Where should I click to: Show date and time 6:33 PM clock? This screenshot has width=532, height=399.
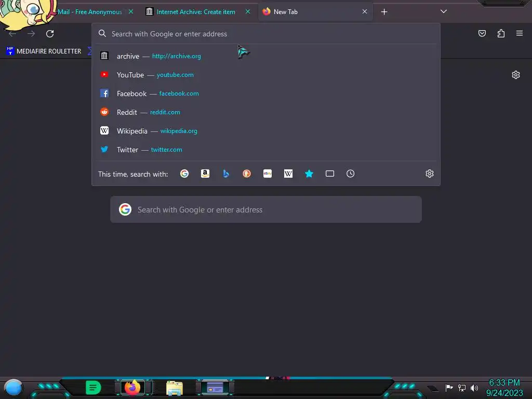(504, 388)
